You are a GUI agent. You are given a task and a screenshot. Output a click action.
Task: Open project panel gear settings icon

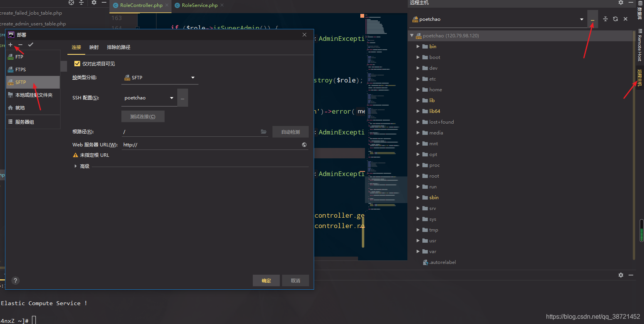pyautogui.click(x=94, y=2)
